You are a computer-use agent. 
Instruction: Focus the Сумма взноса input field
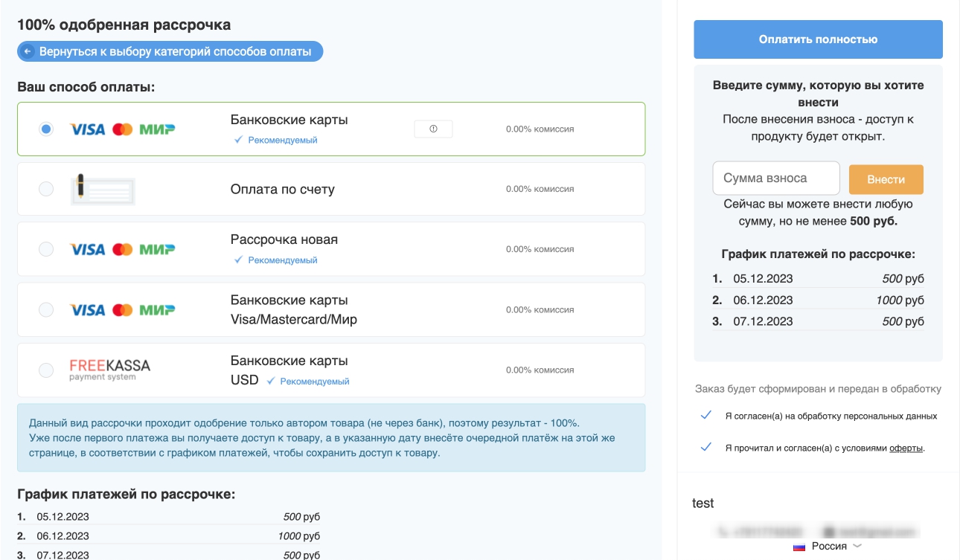[x=775, y=178]
